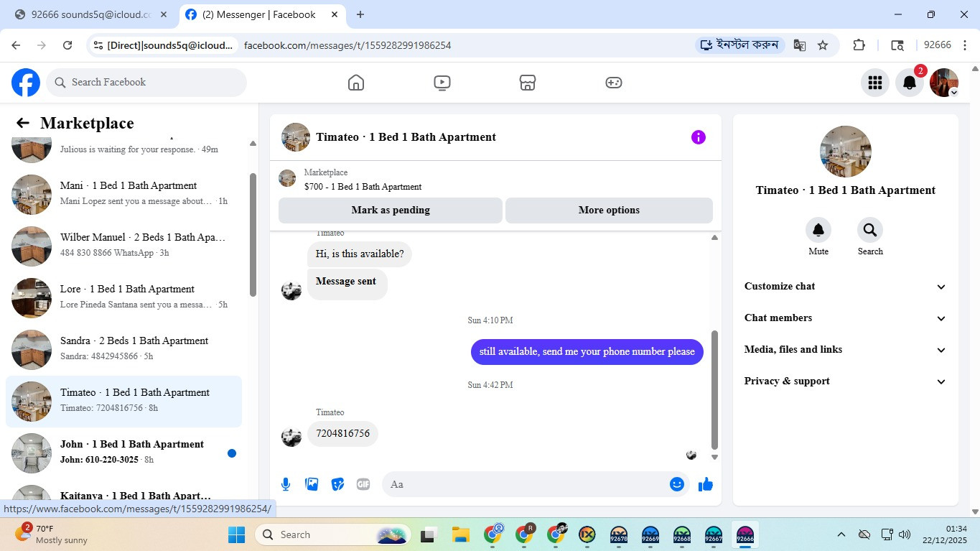980x551 pixels.
Task: Click More options button
Action: click(x=609, y=210)
